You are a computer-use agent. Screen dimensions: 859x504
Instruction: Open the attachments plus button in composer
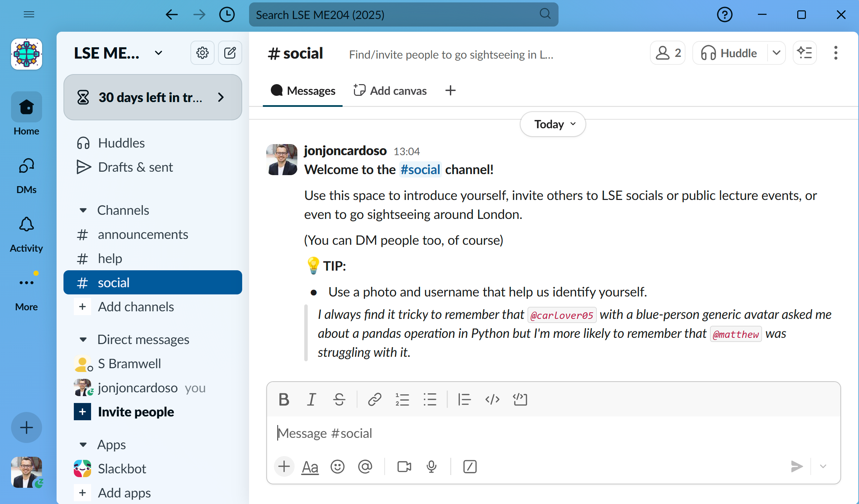(x=284, y=466)
